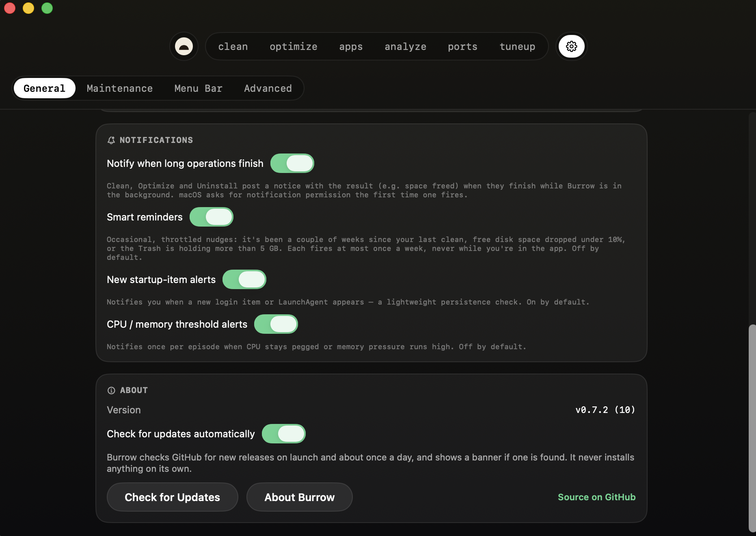Toggle New startup-item alerts switch
756x536 pixels.
(244, 279)
